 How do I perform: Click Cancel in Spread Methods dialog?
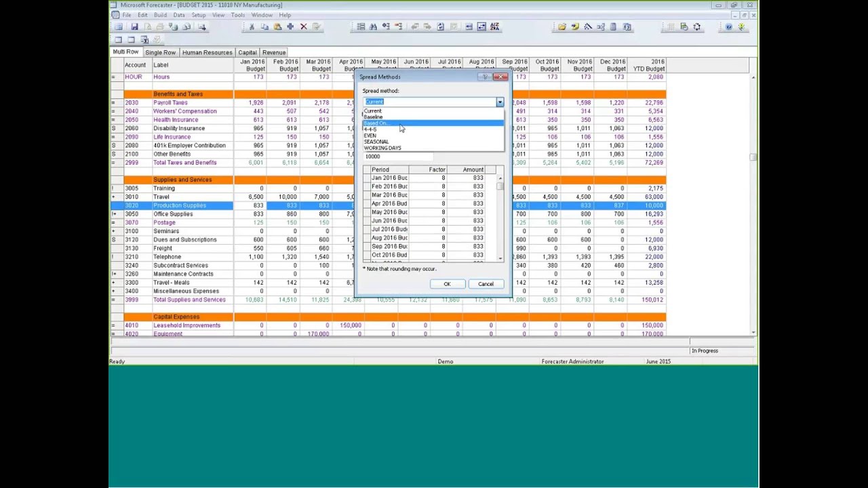[x=486, y=284]
